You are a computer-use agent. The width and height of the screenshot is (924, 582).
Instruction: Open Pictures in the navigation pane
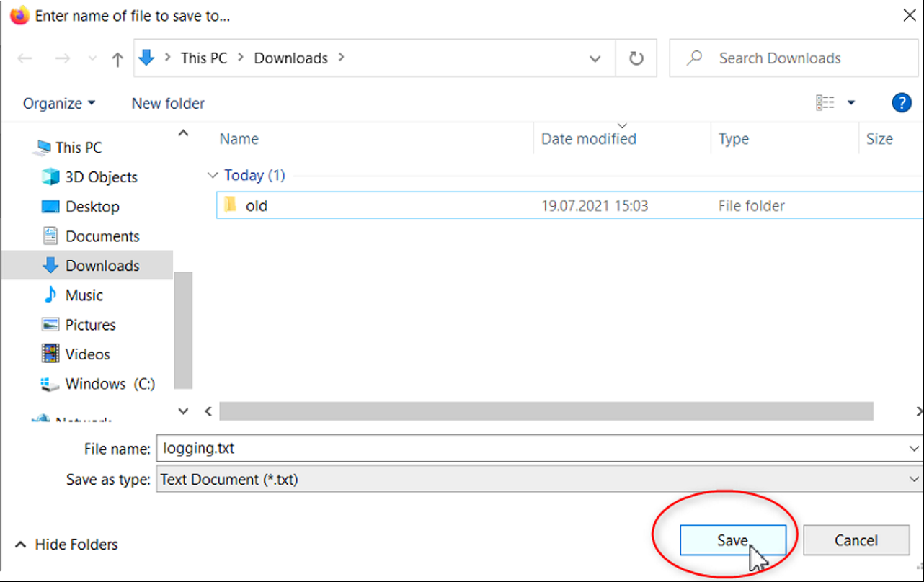(90, 325)
